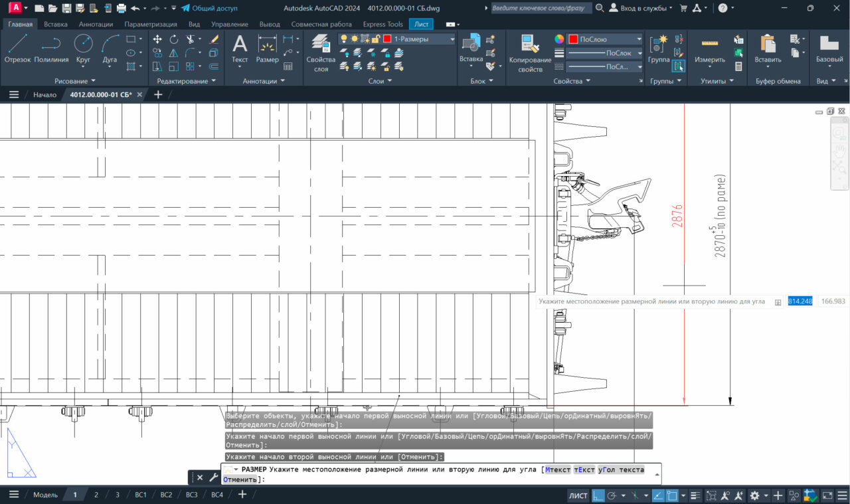Toggle ortho mode in status bar
Screen dimensions: 850x504
[598, 495]
